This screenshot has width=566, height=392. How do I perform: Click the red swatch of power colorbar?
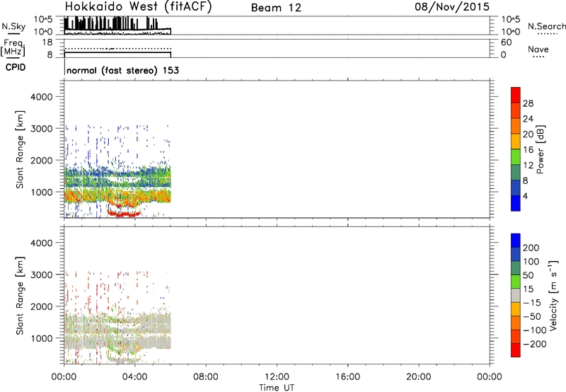[x=516, y=96]
